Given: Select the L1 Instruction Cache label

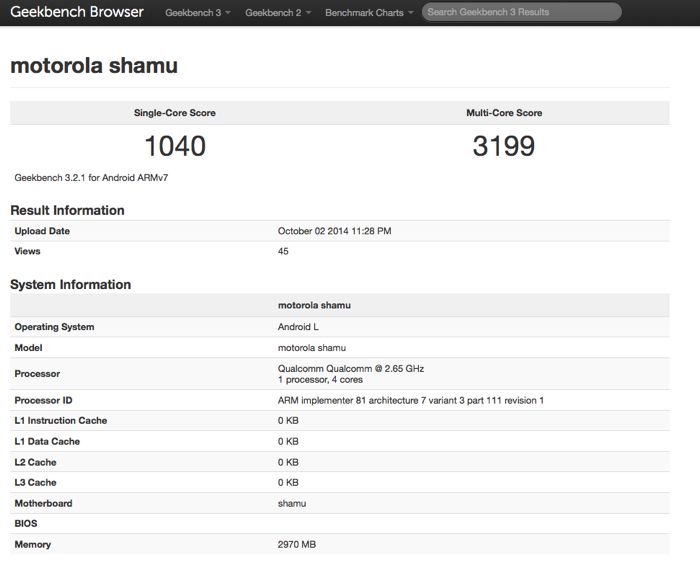Looking at the screenshot, I should coord(61,421).
